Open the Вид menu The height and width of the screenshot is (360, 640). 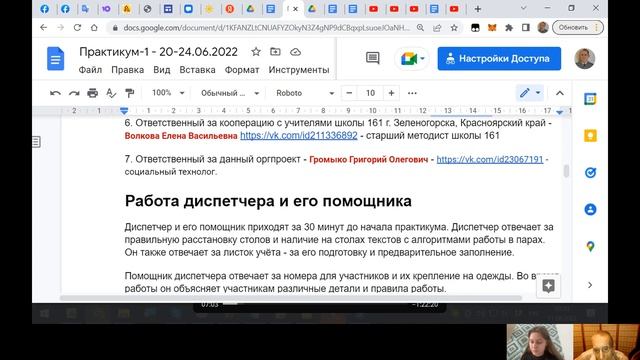(162, 70)
